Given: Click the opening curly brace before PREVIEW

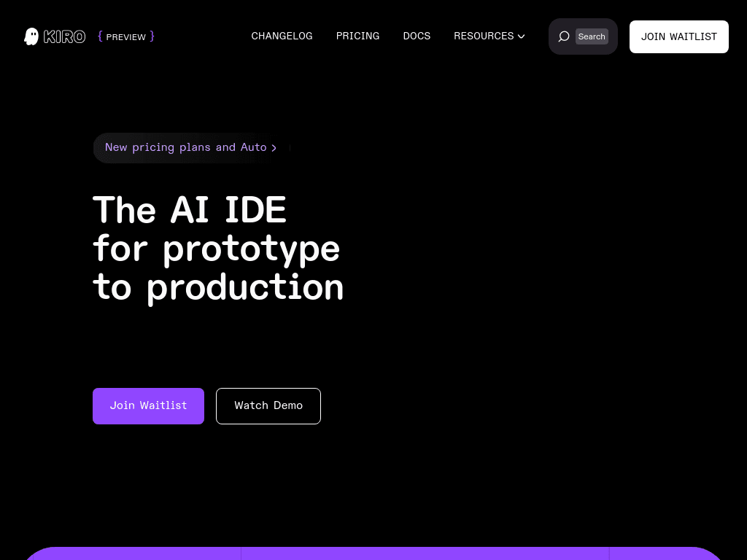Looking at the screenshot, I should pos(100,36).
